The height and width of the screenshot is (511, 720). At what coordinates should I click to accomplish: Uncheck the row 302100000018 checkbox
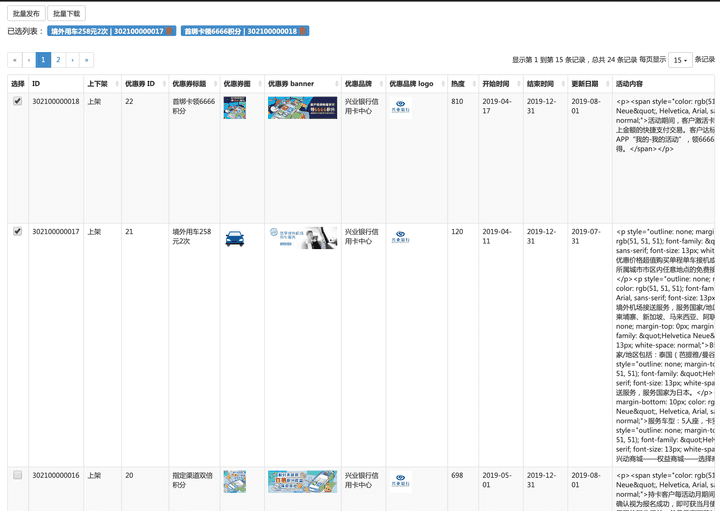(x=17, y=101)
